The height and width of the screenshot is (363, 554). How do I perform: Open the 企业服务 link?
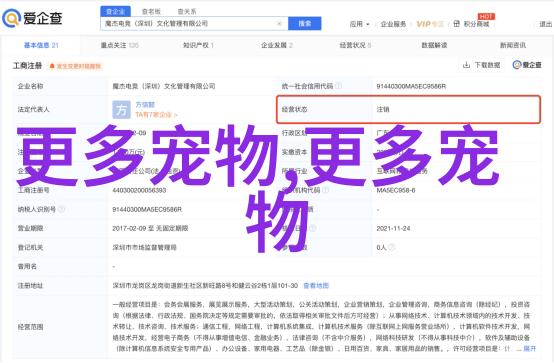[393, 24]
